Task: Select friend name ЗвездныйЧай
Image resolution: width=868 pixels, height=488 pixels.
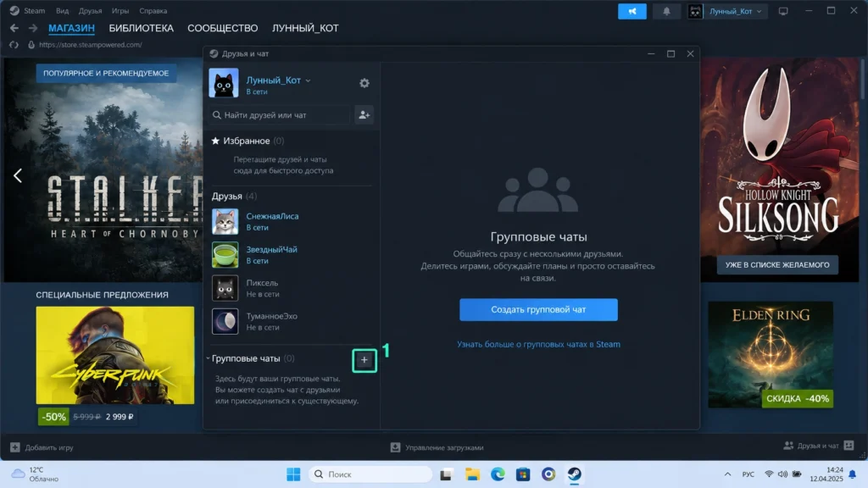Action: (272, 250)
